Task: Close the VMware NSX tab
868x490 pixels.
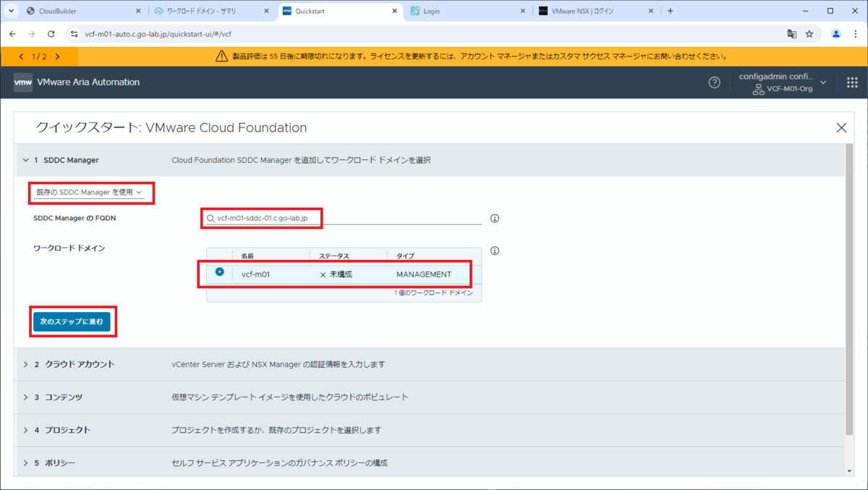Action: coord(651,12)
